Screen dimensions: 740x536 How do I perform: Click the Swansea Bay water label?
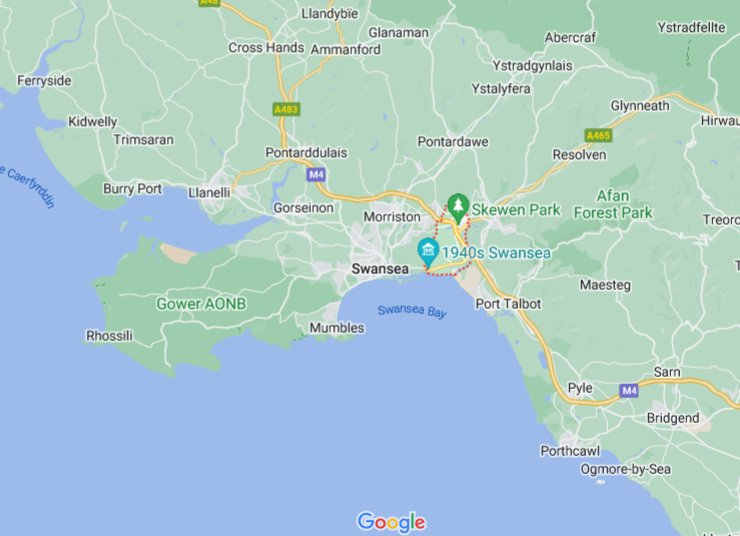412,311
